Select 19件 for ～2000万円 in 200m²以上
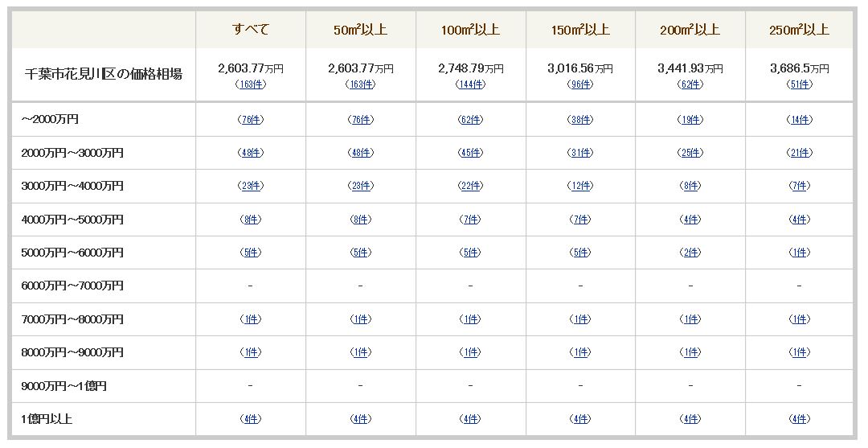 690,120
